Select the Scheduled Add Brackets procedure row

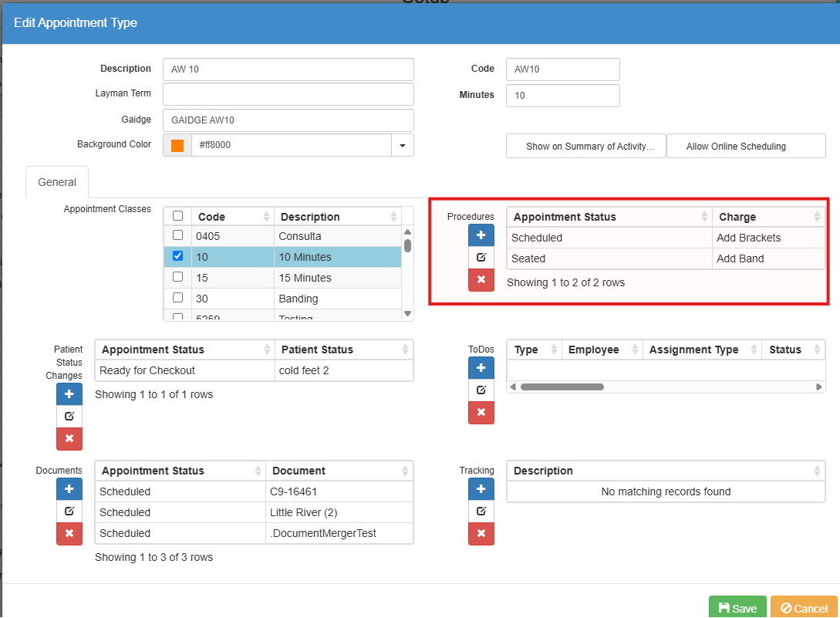pyautogui.click(x=666, y=238)
